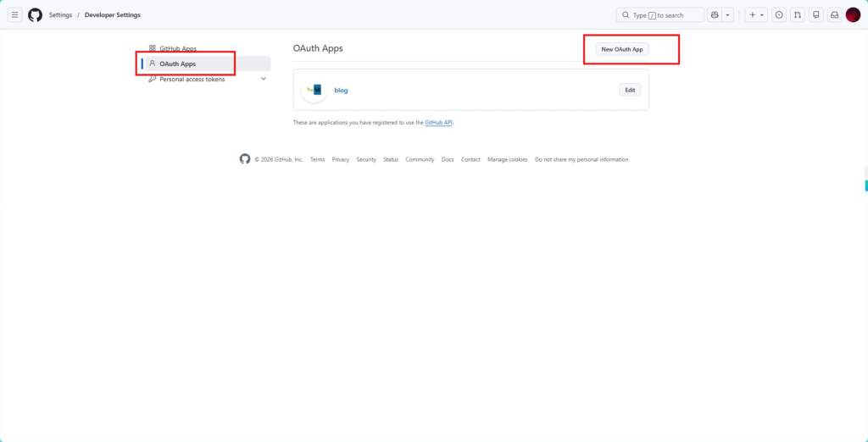Click the Personal access tokens key icon

153,79
